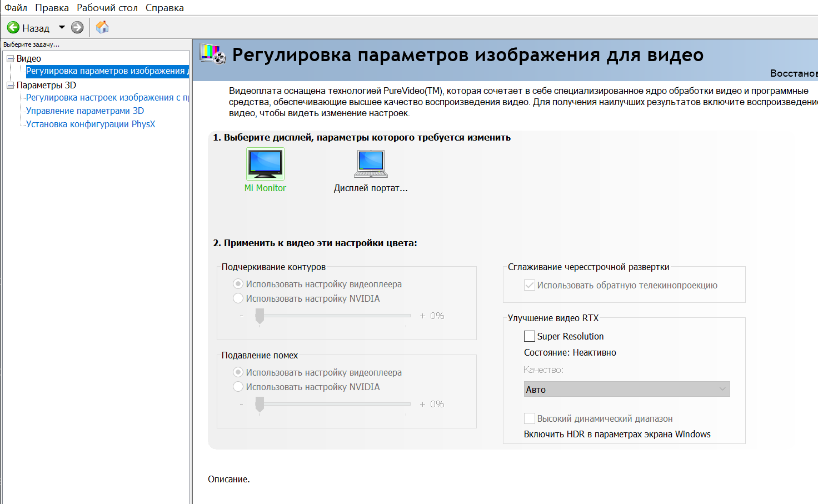
Task: Select video player setting for Подчеркивание контуров
Action: pyautogui.click(x=238, y=284)
